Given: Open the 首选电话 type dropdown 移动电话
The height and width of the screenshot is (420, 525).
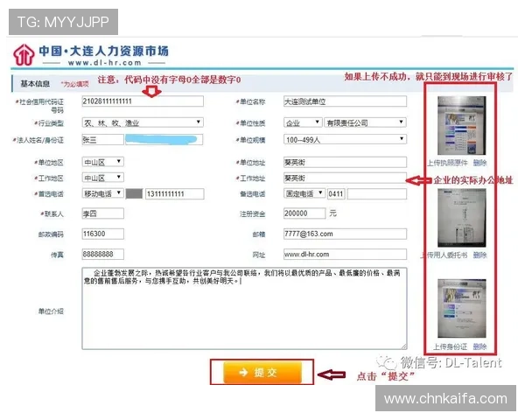Looking at the screenshot, I should [x=102, y=193].
